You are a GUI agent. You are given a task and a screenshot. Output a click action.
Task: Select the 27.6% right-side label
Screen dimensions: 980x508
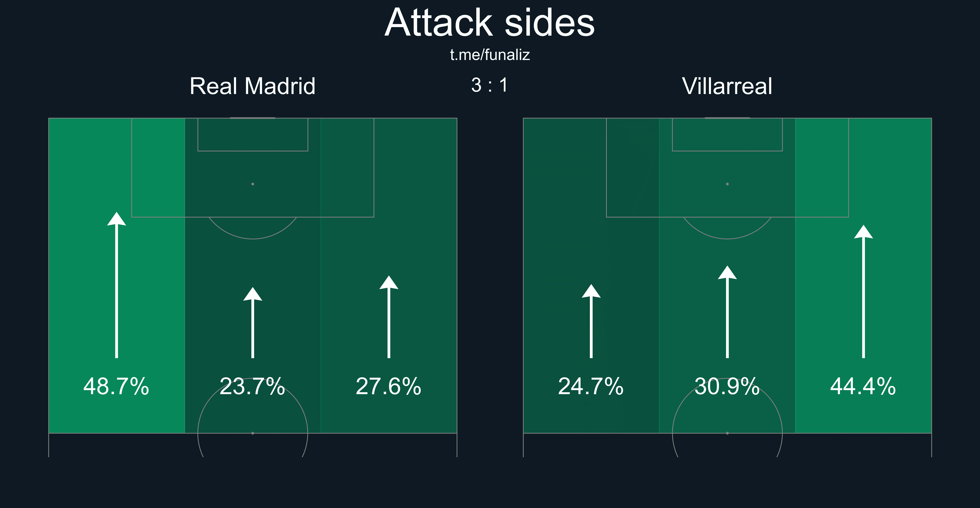click(x=389, y=386)
